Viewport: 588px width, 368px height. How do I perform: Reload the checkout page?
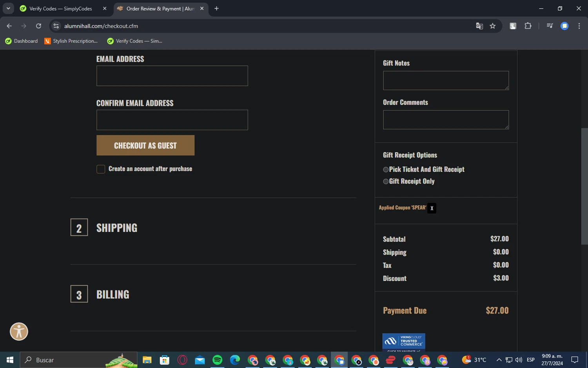pos(38,26)
